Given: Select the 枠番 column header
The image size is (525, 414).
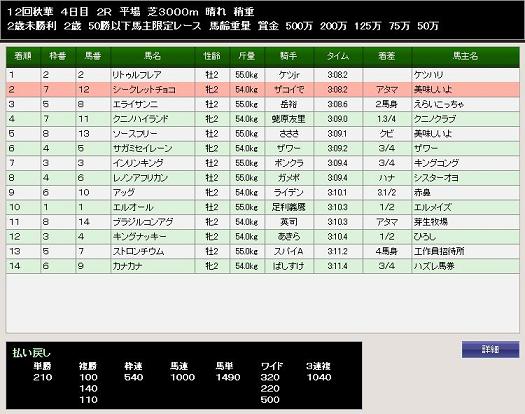Looking at the screenshot, I should coord(58,56).
